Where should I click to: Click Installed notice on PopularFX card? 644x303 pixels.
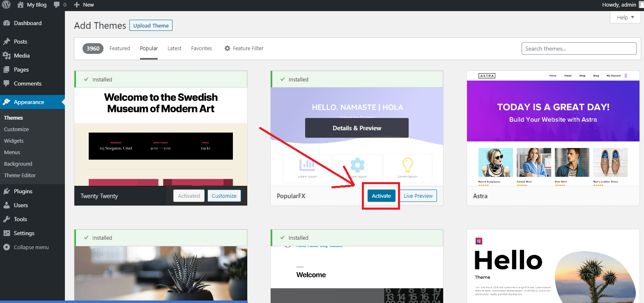(357, 79)
